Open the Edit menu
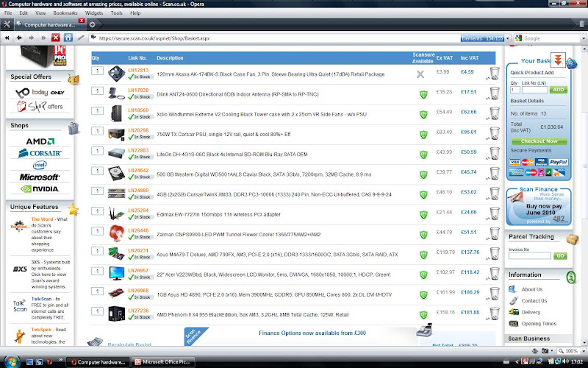This screenshot has width=588, height=368. [24, 13]
